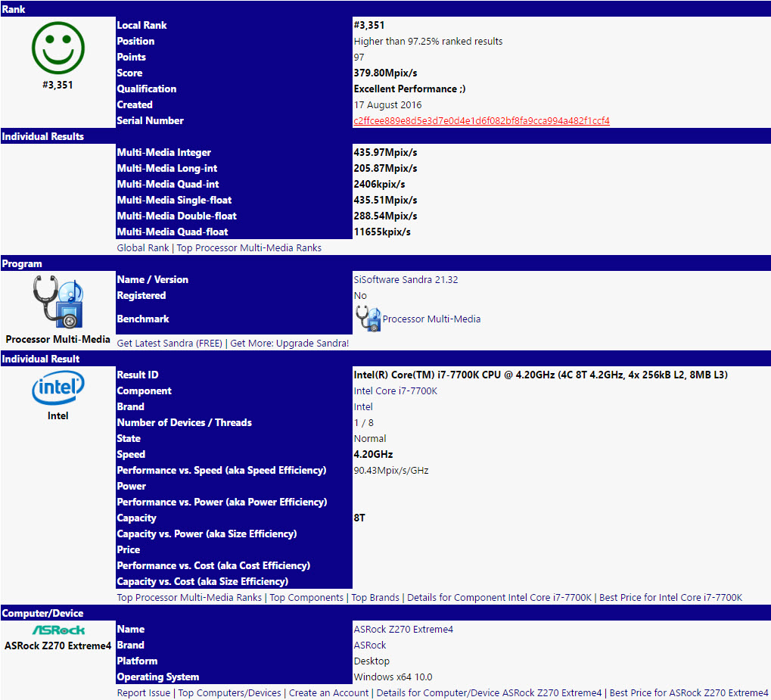Select the Multi-Media Quad-int value 2406kpix/s
Viewport: 771px width, 700px height.
379,185
